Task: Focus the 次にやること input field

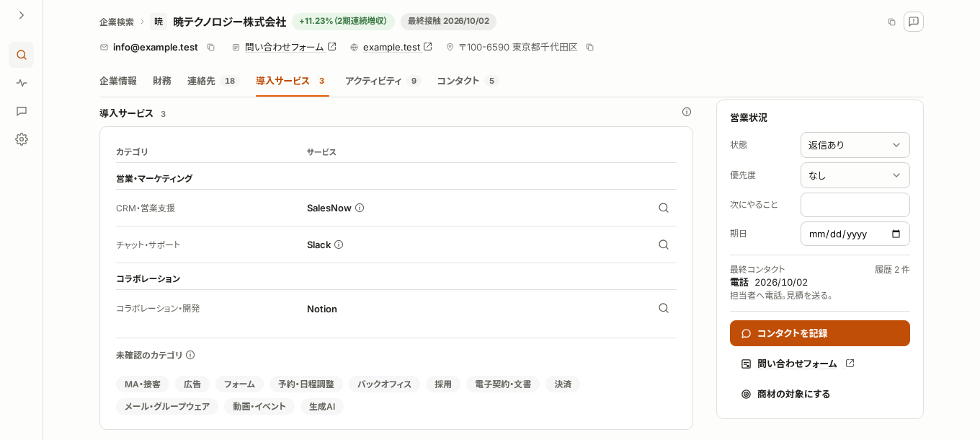Action: pos(855,205)
